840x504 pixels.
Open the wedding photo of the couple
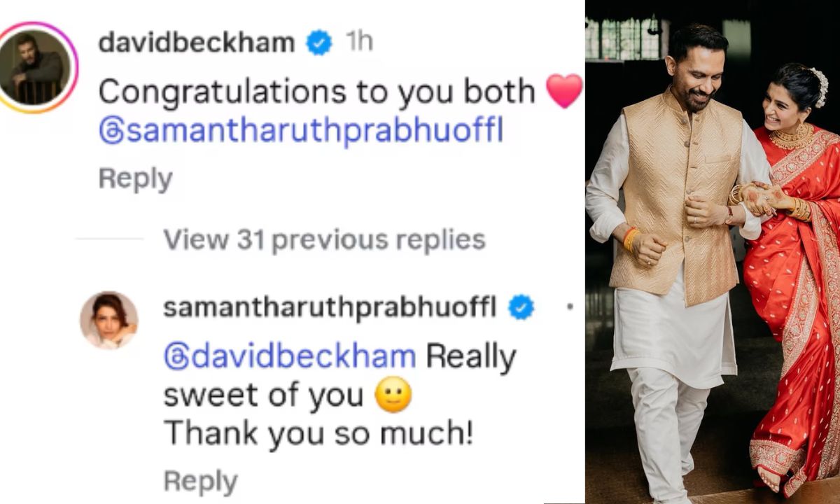tap(713, 252)
